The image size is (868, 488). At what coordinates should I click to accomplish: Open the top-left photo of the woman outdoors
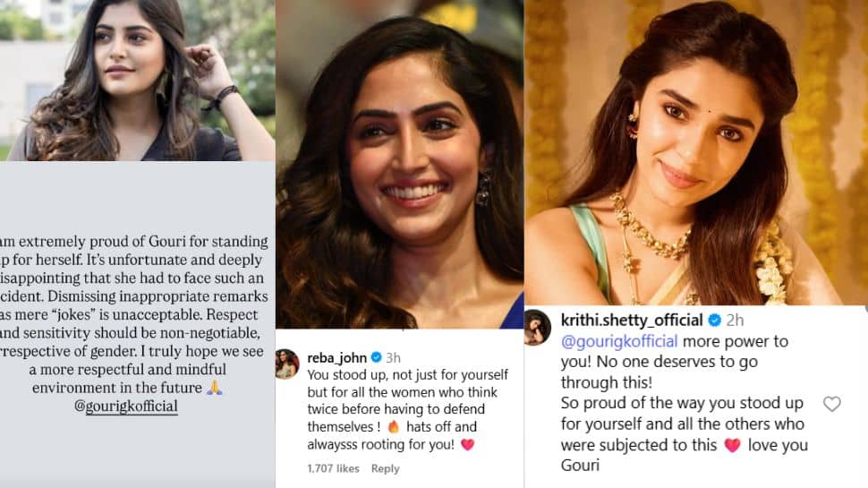[x=137, y=81]
